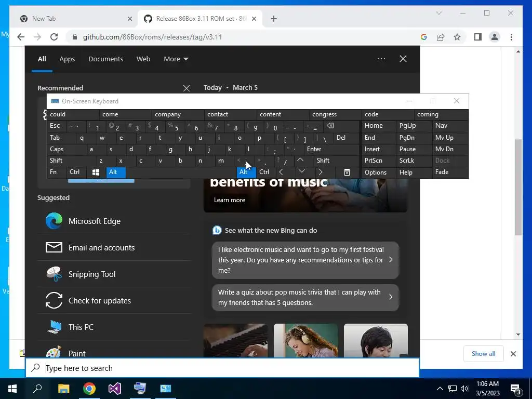Choose 'company' keyboard text suggestion

coord(178,114)
